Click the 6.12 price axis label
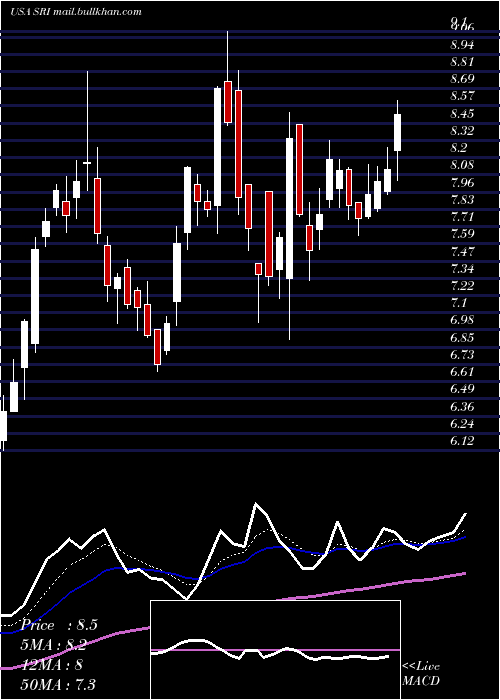The image size is (500, 700). pos(462,441)
